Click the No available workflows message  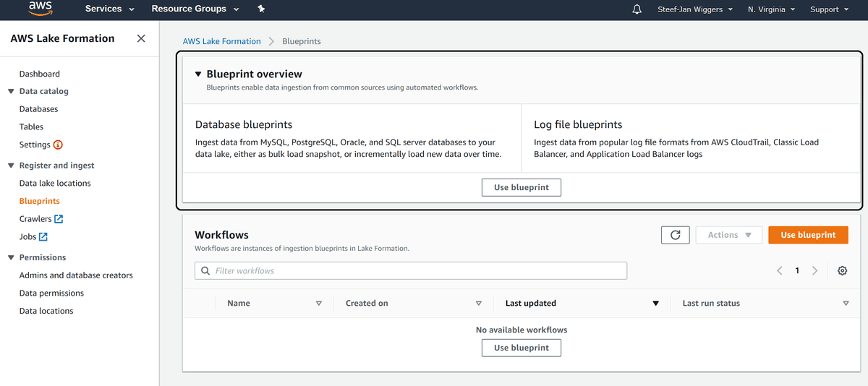[x=522, y=330]
